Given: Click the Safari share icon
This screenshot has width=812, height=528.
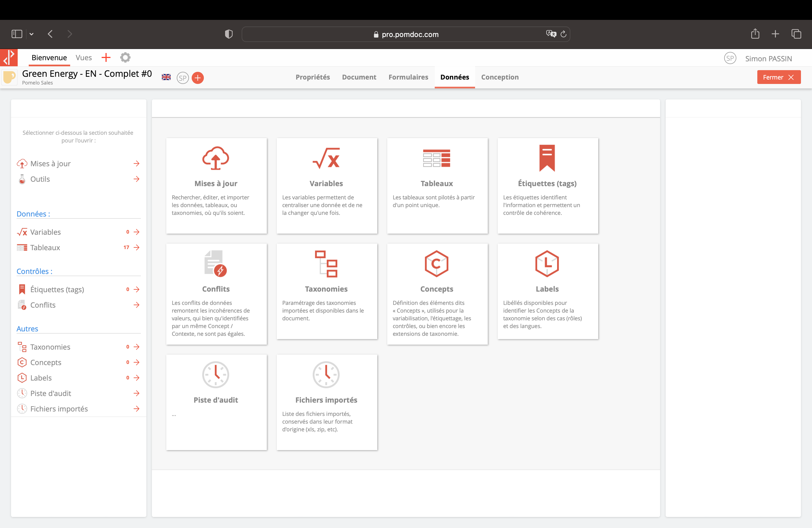Looking at the screenshot, I should 755,34.
